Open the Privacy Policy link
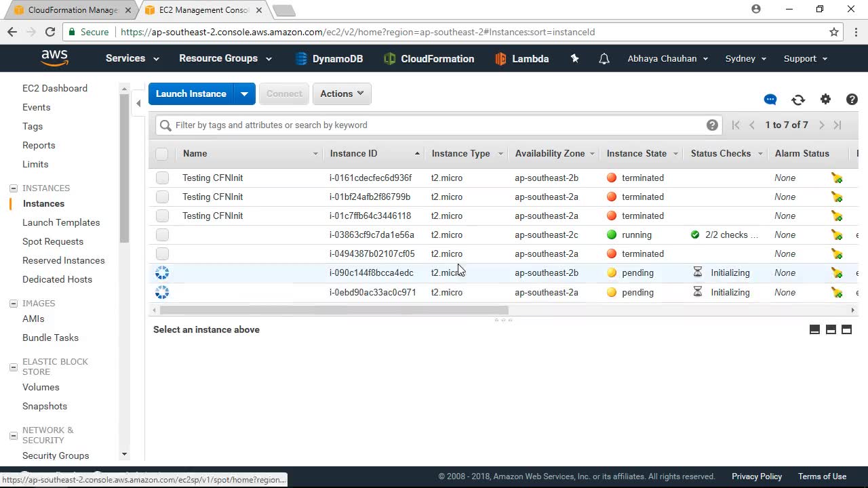The image size is (868, 488). (757, 476)
